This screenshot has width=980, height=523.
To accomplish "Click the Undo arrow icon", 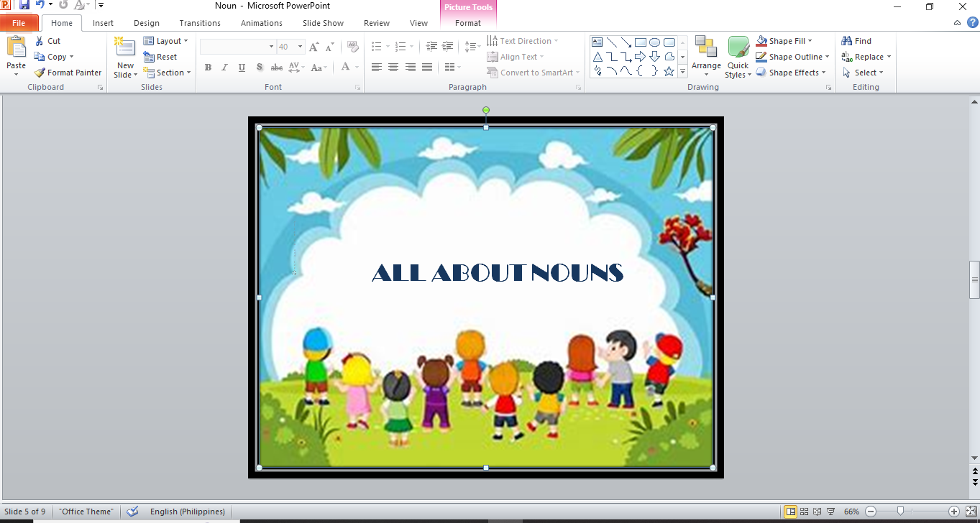I will [x=40, y=5].
